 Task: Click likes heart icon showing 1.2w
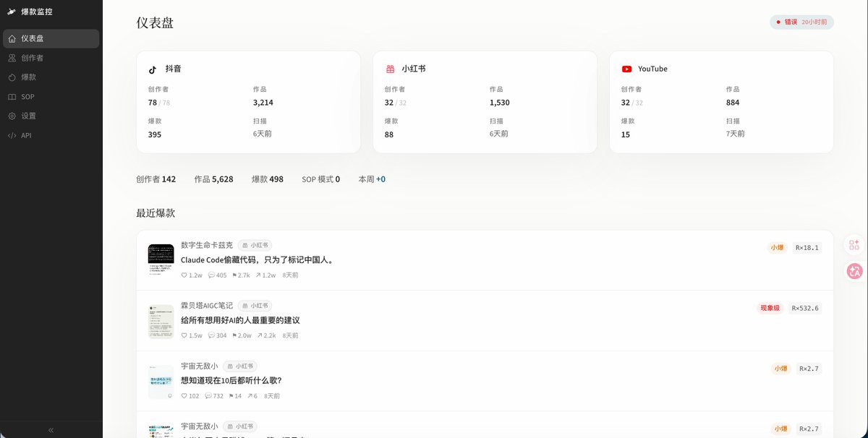pos(184,275)
